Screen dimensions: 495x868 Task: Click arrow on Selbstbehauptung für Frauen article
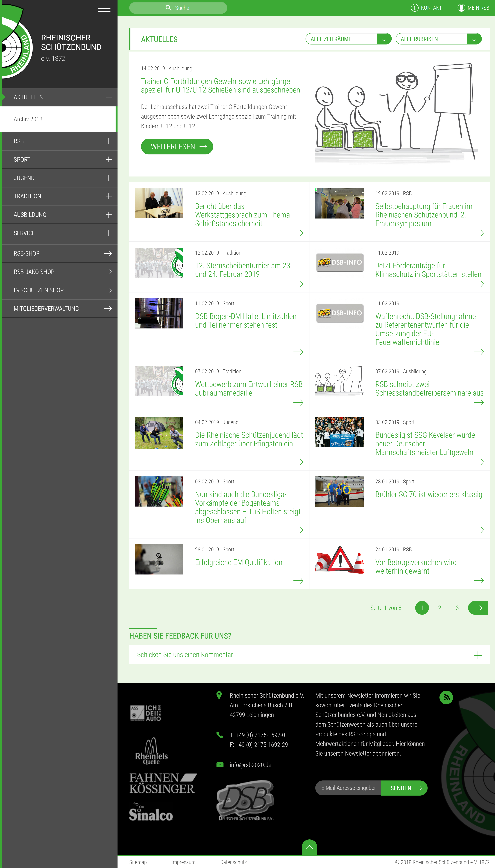coord(479,233)
